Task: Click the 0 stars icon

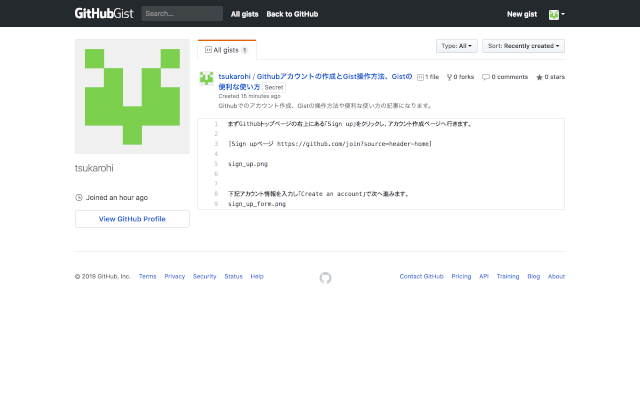Action: pyautogui.click(x=540, y=77)
